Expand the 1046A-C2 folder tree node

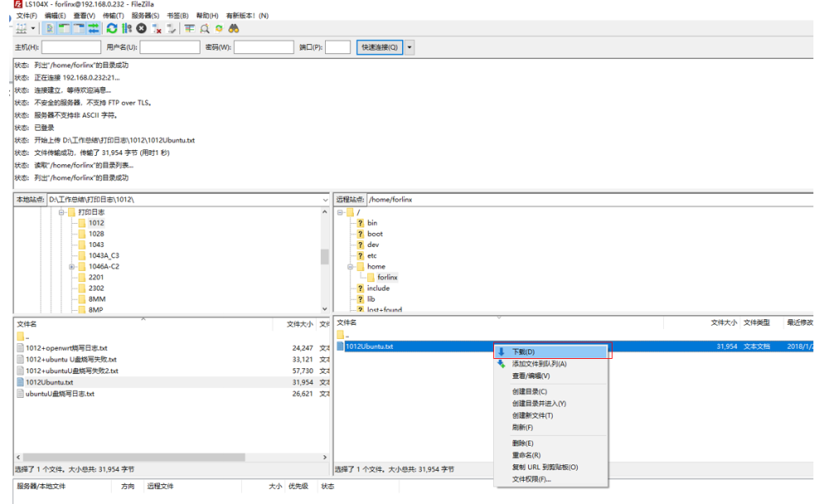tap(72, 267)
